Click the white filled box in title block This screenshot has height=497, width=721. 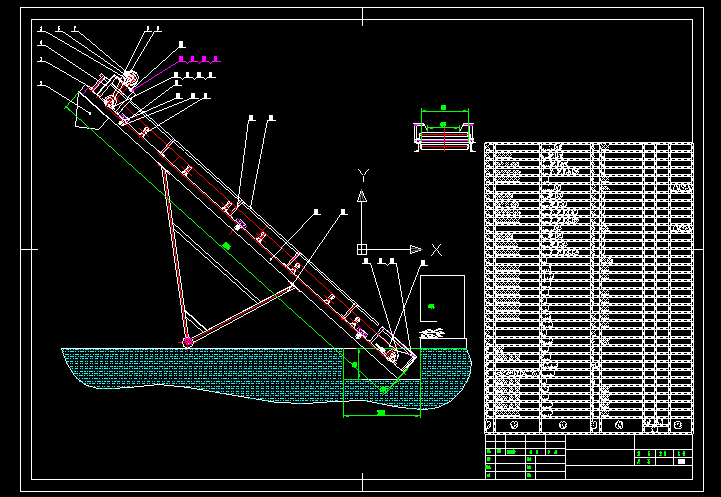[x=681, y=462]
